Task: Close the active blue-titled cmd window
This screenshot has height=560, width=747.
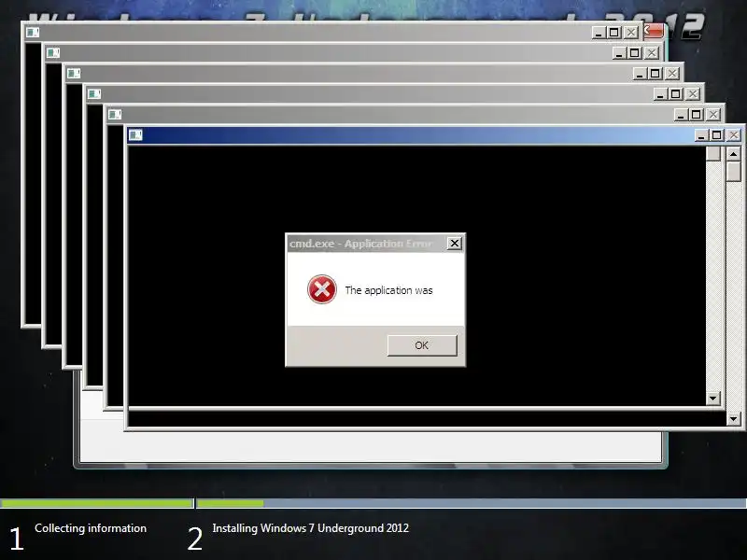Action: click(734, 135)
